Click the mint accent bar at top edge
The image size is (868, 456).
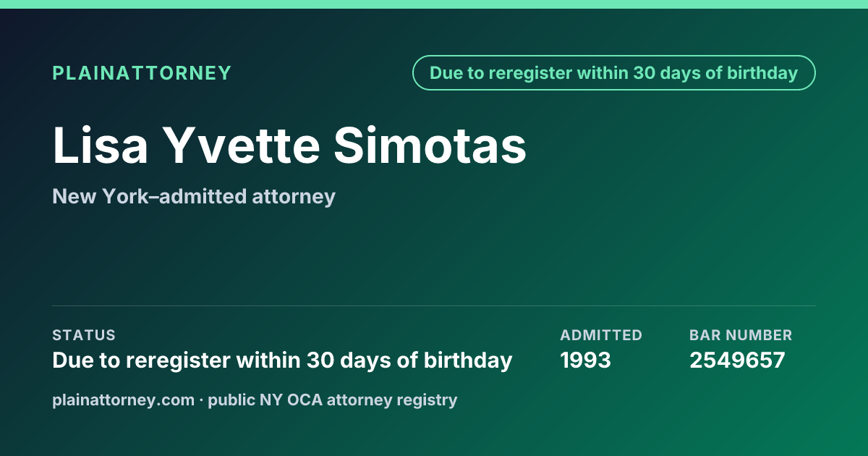tap(434, 4)
